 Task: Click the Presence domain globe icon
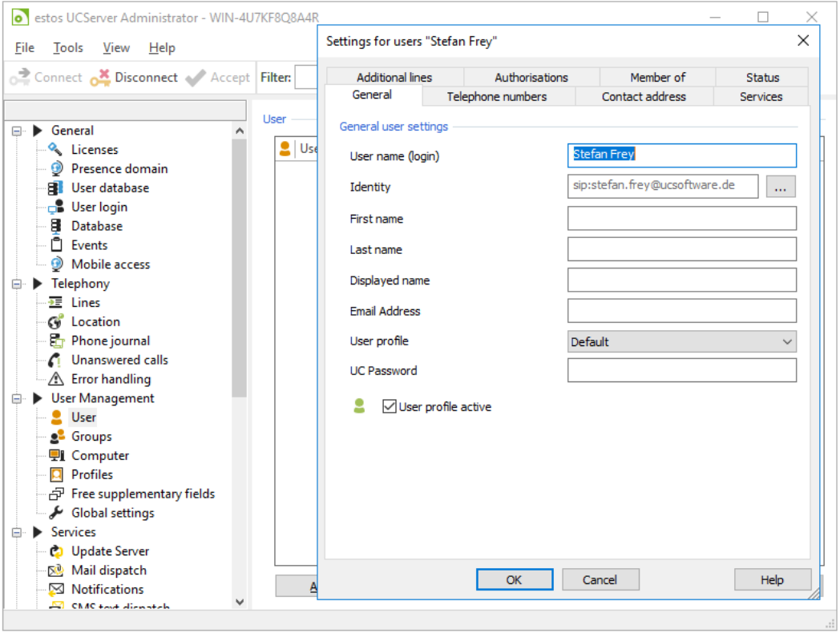click(x=55, y=169)
